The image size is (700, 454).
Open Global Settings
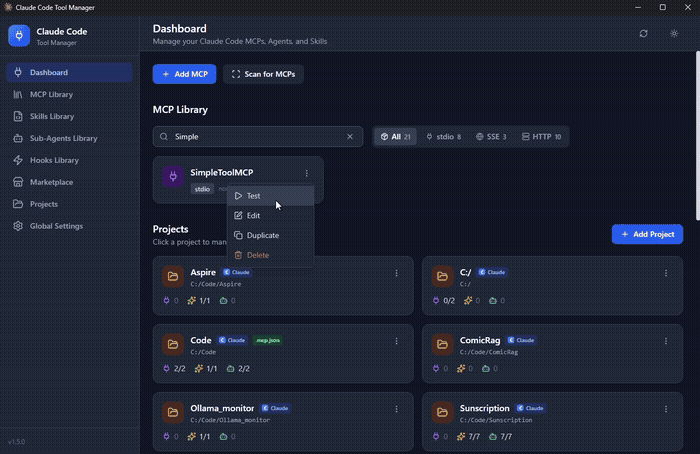pos(69,225)
